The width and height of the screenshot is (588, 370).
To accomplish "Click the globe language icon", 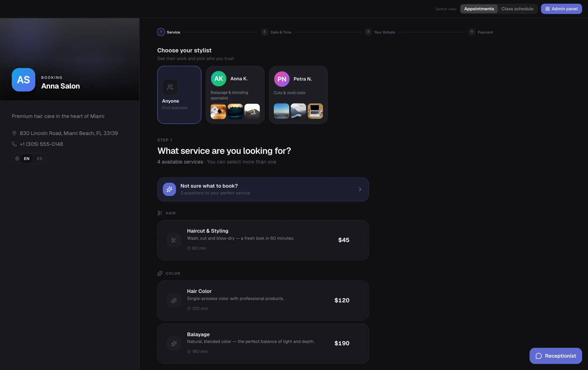I will click(x=17, y=159).
